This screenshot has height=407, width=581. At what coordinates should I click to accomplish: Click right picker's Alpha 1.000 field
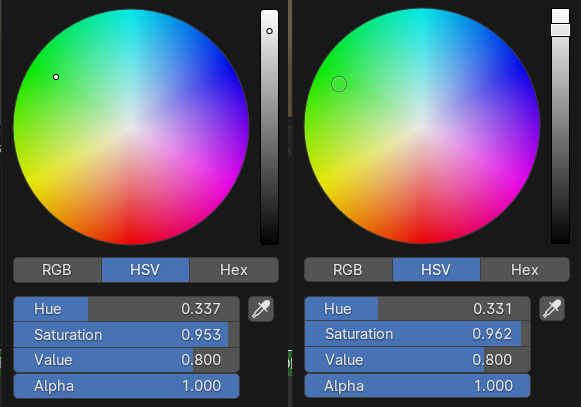(417, 386)
